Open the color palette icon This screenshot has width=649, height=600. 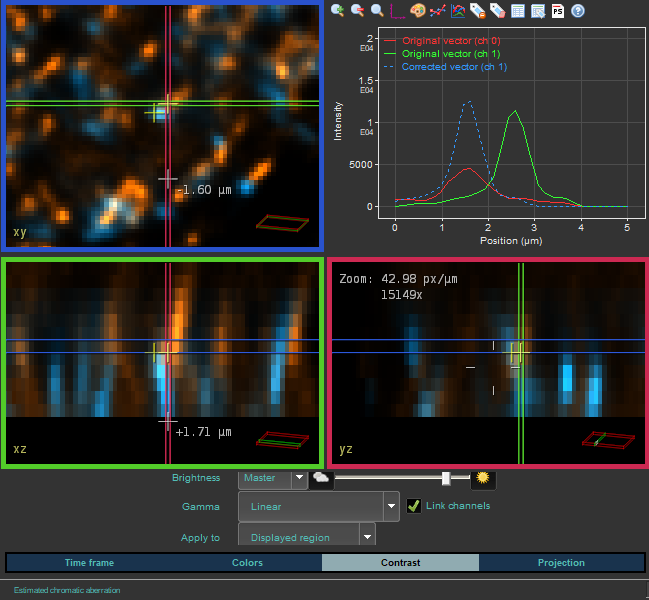click(418, 10)
